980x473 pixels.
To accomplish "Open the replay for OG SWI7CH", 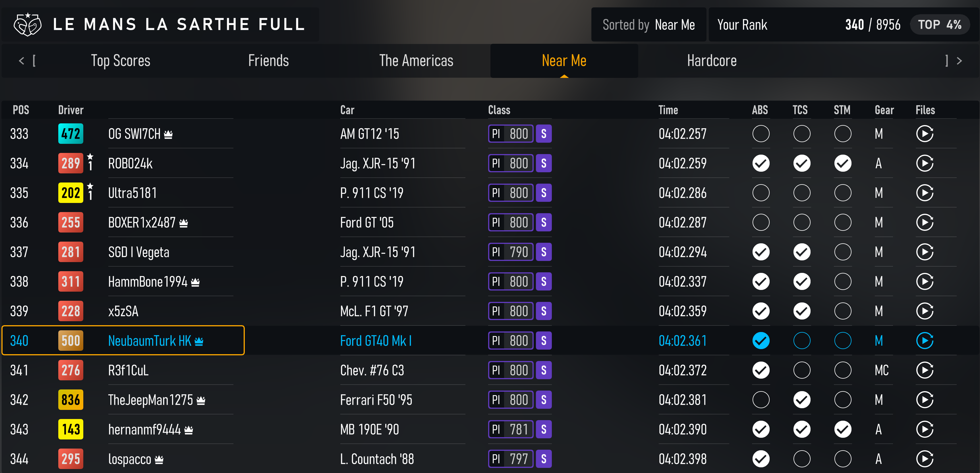I will [x=925, y=134].
